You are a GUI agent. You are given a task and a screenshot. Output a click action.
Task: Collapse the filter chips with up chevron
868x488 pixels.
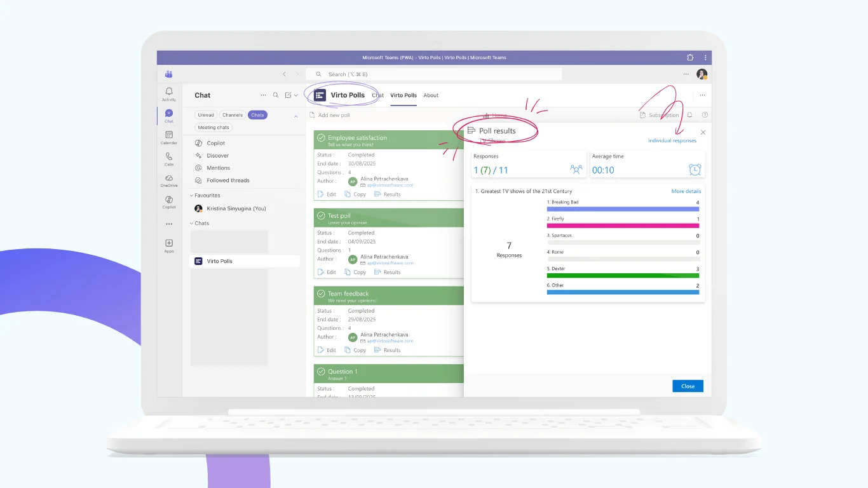295,116
